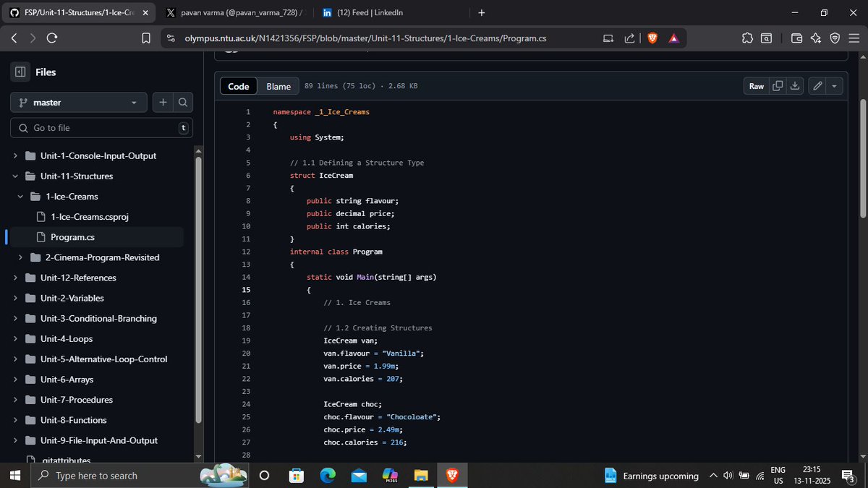Download the Program.cs file
The width and height of the screenshot is (868, 488).
pos(794,85)
